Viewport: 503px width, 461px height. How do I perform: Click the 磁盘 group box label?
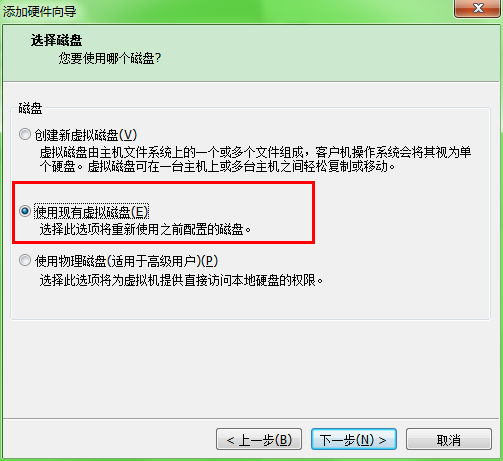30,108
